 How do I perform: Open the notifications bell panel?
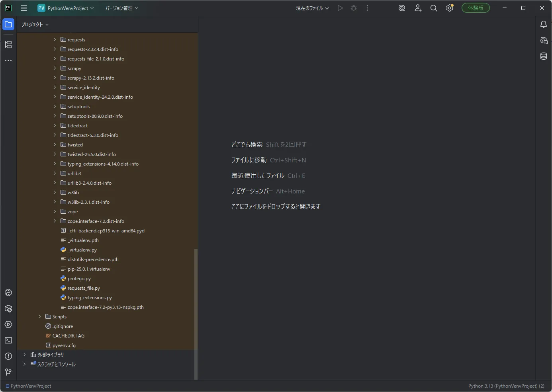pyautogui.click(x=544, y=24)
